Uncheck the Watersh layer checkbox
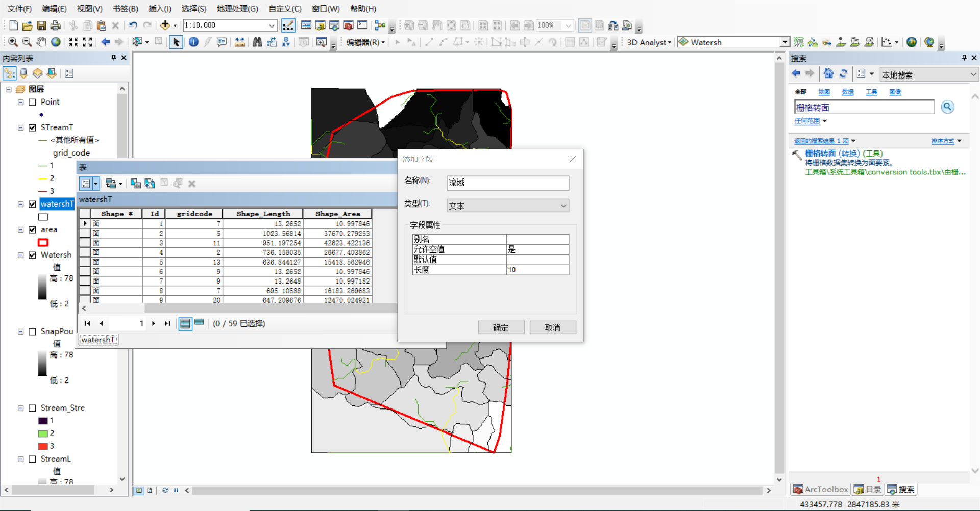The width and height of the screenshot is (980, 511). (x=32, y=255)
